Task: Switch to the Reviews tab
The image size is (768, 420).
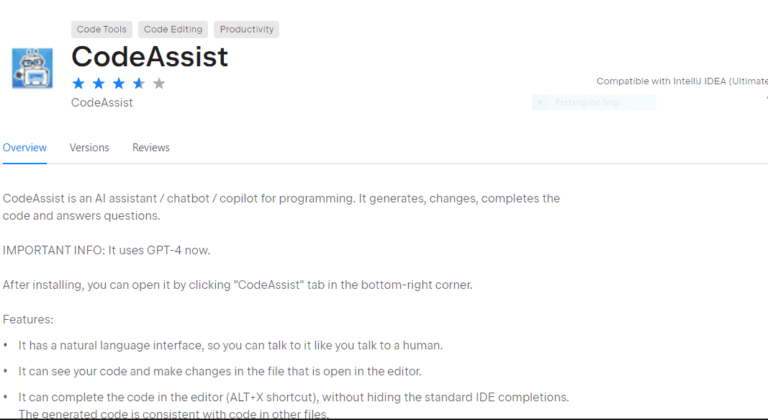Action: [151, 148]
